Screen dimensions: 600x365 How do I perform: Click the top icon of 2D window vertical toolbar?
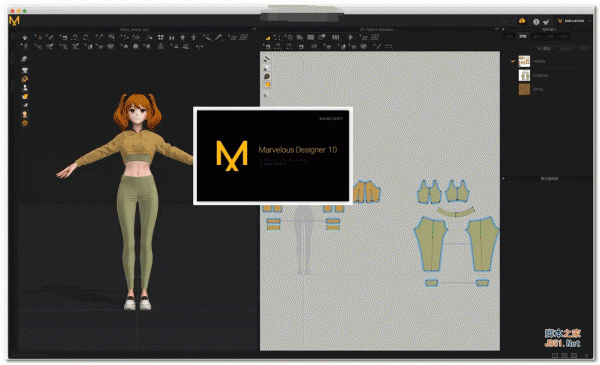[x=266, y=59]
